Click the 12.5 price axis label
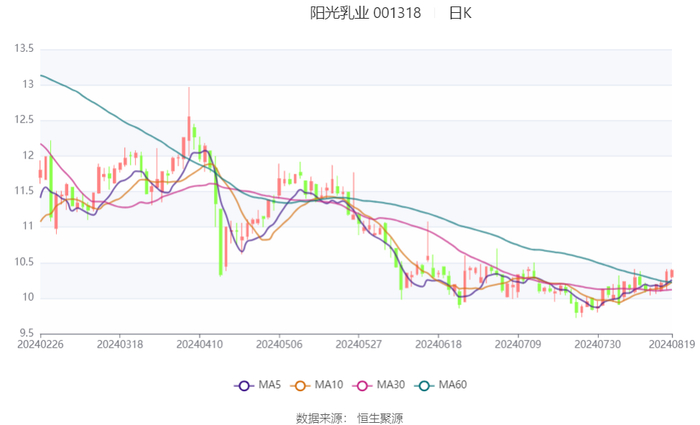 24,120
